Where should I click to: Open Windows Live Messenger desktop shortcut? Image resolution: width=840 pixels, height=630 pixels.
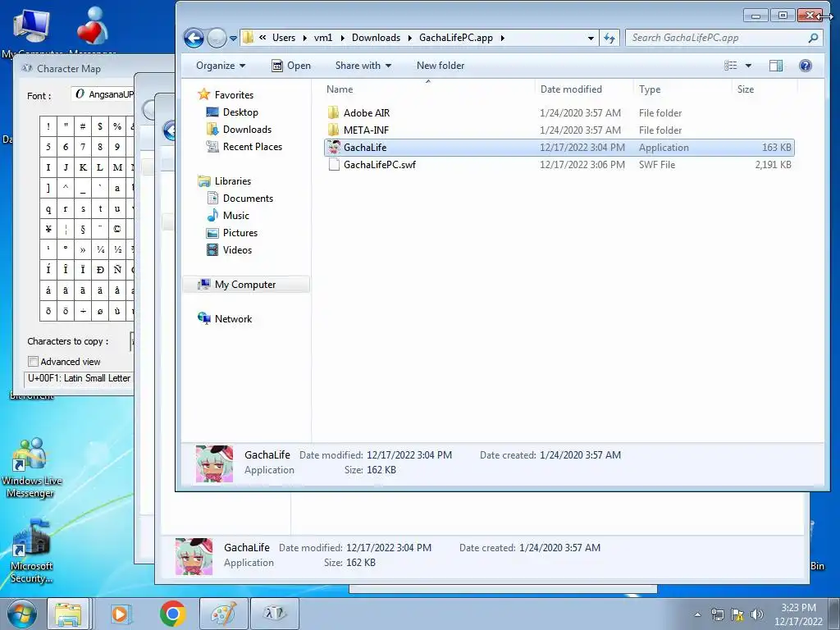point(32,468)
